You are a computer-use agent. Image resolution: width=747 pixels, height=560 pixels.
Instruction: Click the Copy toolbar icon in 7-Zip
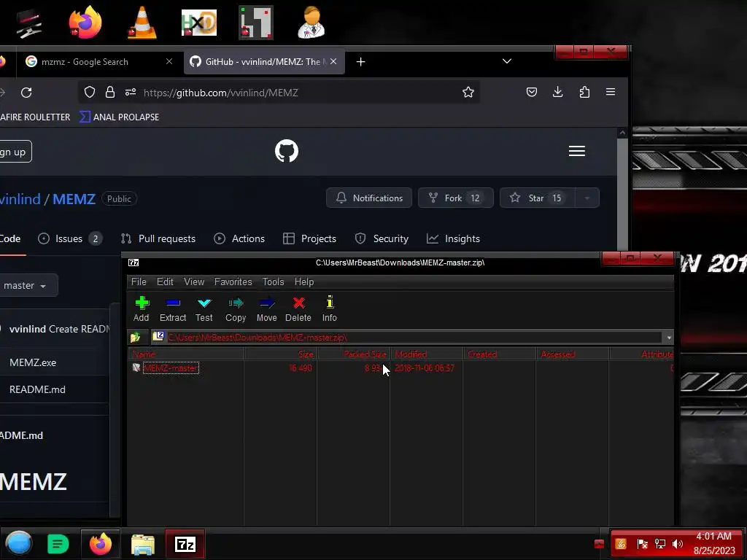click(236, 309)
